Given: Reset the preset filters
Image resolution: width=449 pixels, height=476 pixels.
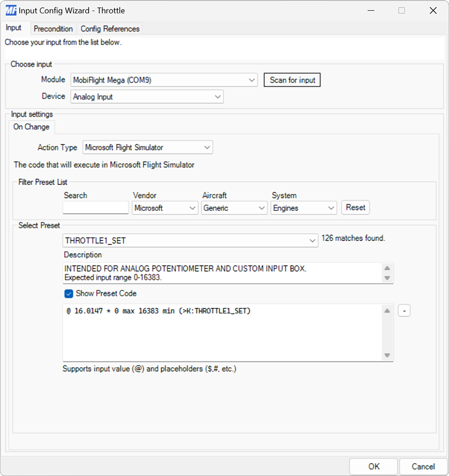Looking at the screenshot, I should 355,207.
